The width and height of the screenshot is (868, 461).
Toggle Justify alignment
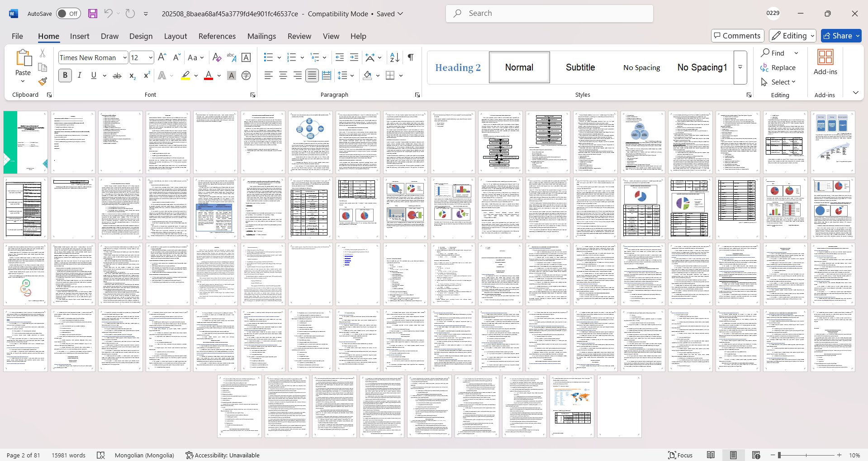[x=312, y=75]
